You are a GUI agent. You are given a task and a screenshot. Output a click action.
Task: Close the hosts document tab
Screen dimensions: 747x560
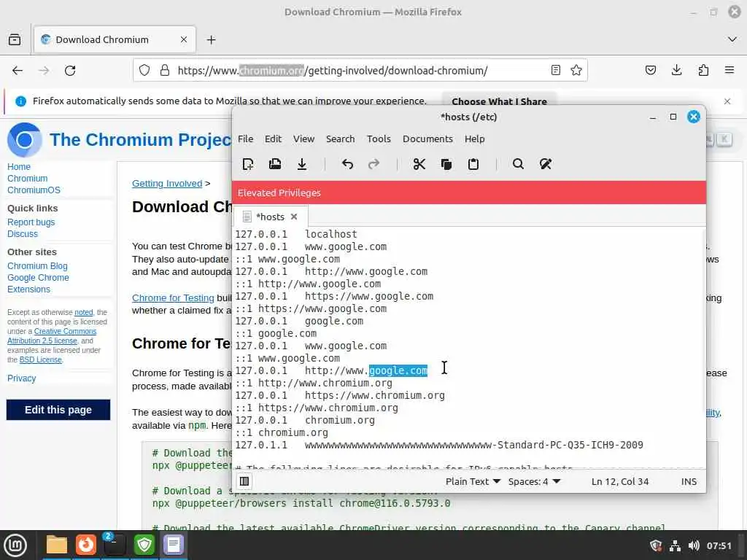coord(294,217)
